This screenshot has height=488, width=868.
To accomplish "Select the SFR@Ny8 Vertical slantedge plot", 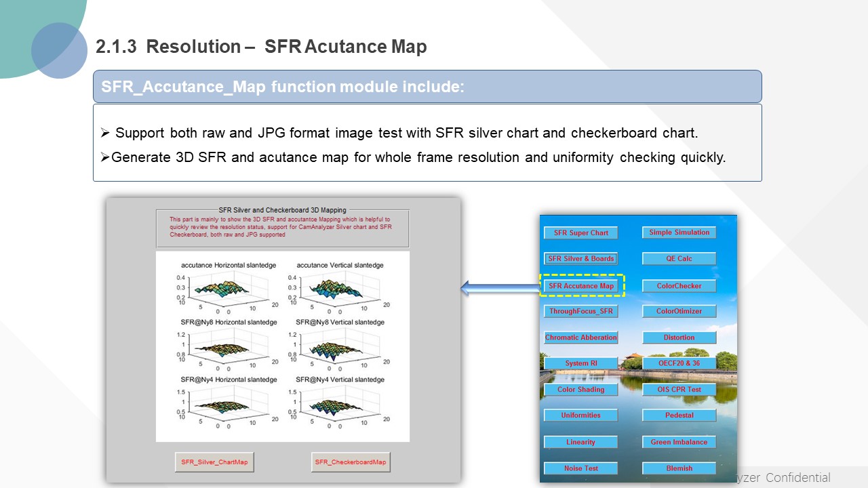I will pyautogui.click(x=339, y=344).
